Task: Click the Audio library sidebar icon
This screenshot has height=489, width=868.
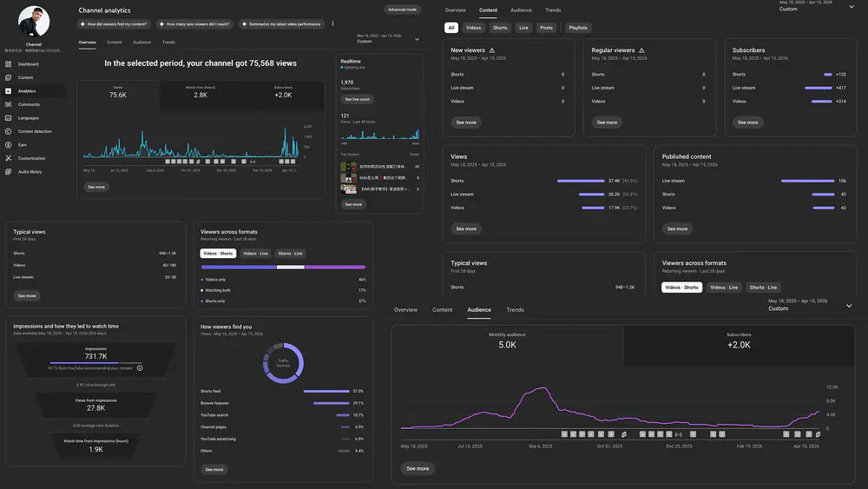Action: (x=9, y=172)
